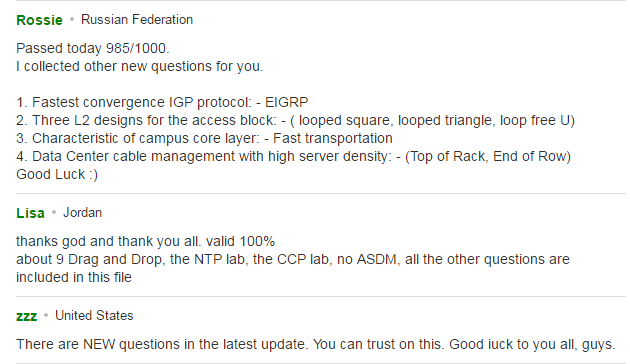Viewport: 630px width, 364px height.
Task: Click the three L2 designs line
Action: 296,121
